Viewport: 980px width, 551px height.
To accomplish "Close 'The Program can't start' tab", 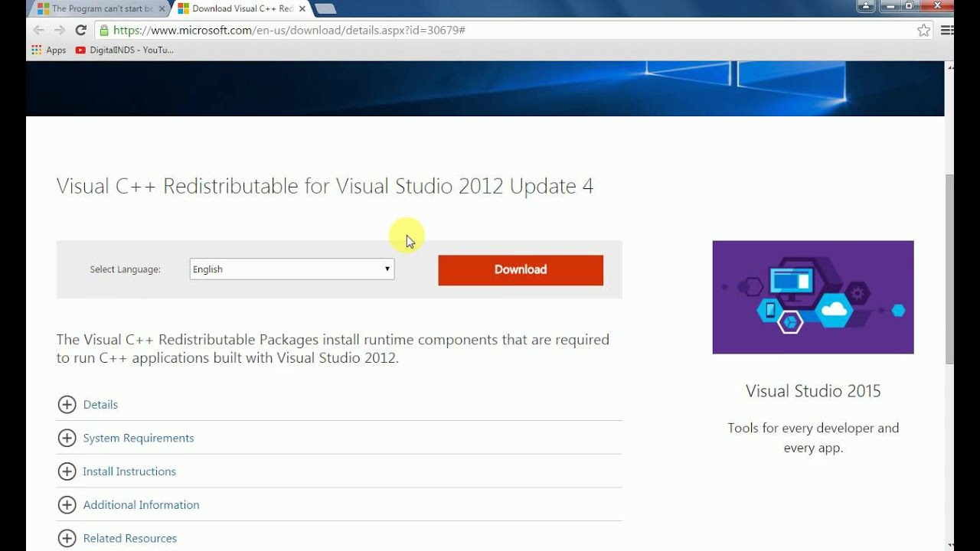I will (x=162, y=8).
